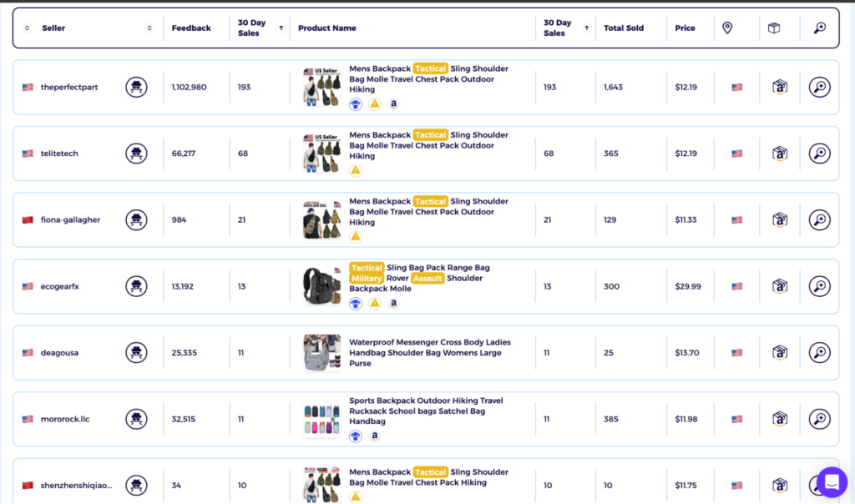Click yellow warning icon in shenzhenshiqiao row
Screen dimensions: 855x504
tap(356, 496)
